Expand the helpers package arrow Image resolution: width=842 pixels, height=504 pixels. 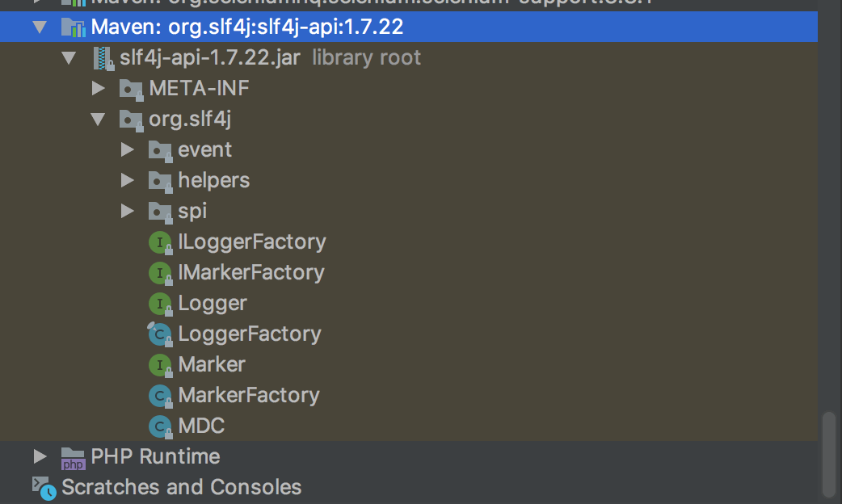pos(128,181)
